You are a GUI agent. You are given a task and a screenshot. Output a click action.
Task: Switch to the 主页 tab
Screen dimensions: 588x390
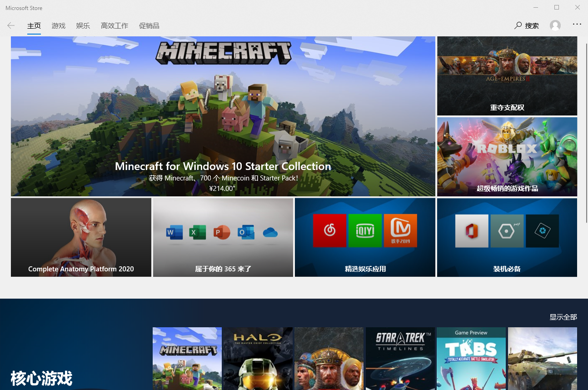click(34, 26)
